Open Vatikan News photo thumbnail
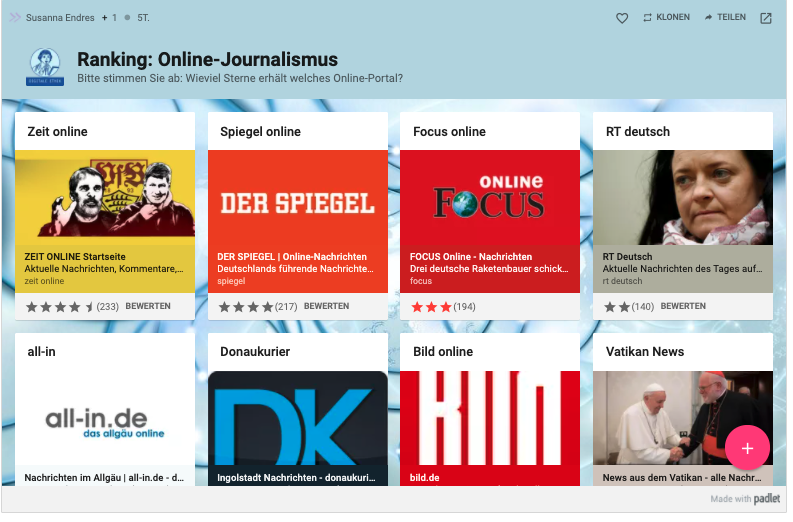This screenshot has height=522, width=793. tap(683, 418)
